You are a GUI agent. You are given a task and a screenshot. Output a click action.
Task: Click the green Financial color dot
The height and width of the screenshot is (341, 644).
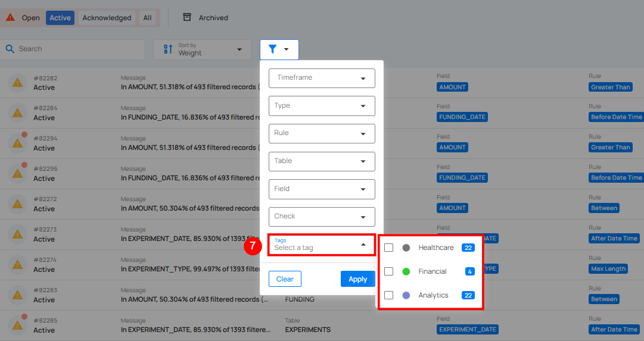point(406,271)
